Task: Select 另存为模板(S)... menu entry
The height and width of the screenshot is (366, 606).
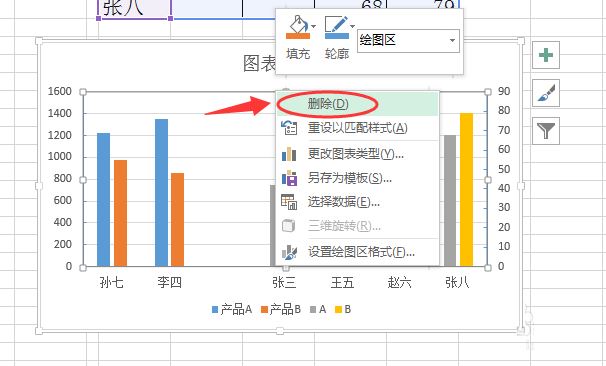Action: coord(357,178)
